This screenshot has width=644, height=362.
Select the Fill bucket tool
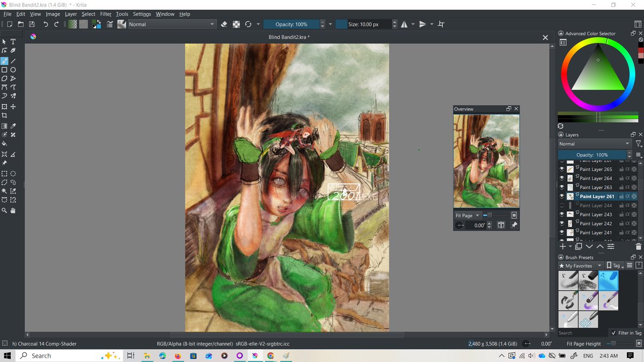point(4,143)
